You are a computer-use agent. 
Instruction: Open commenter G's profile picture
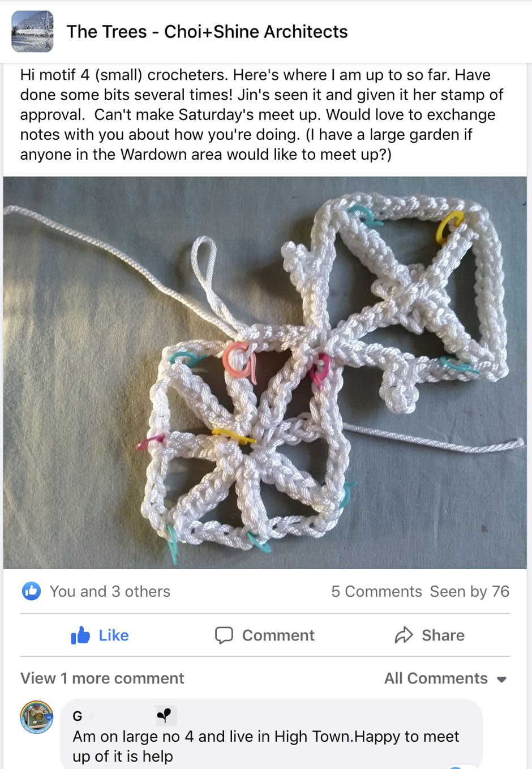click(37, 717)
